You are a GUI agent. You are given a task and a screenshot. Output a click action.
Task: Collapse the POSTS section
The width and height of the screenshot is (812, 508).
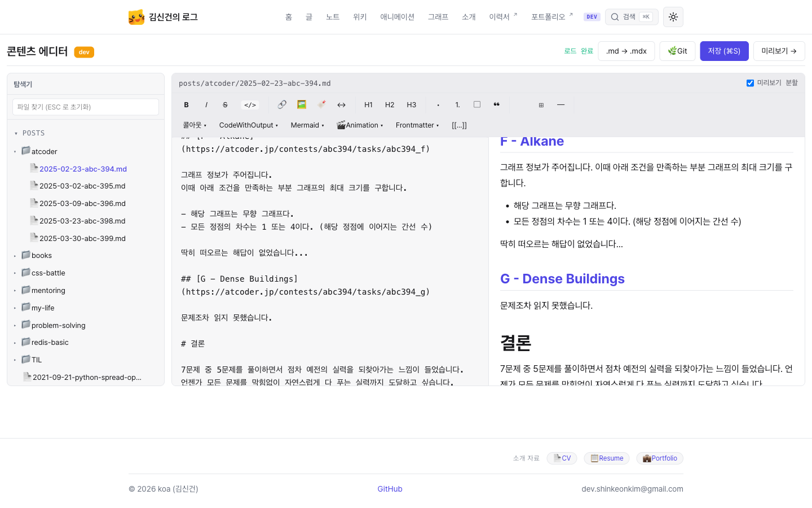pos(29,133)
